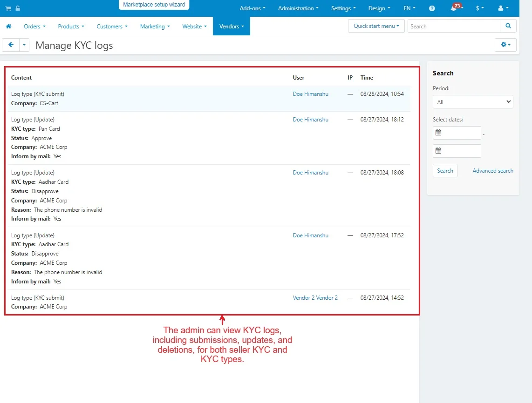Click the shopping cart storefront icon

point(8,8)
